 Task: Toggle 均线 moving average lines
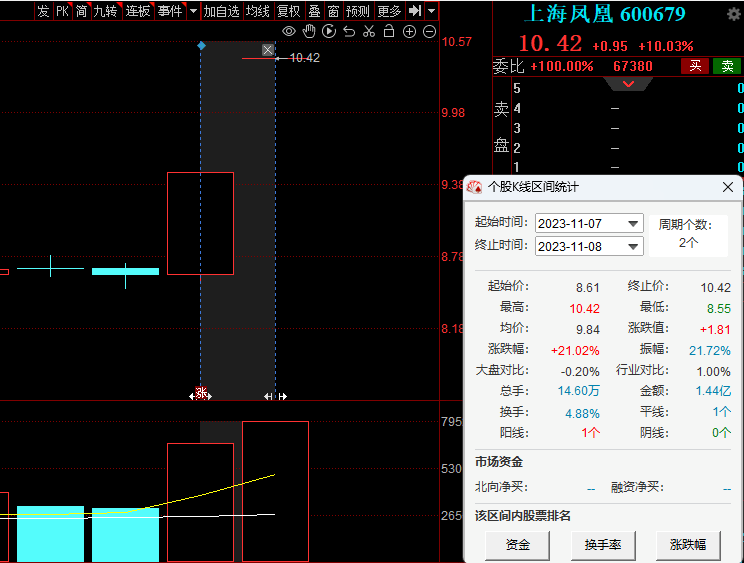(258, 11)
